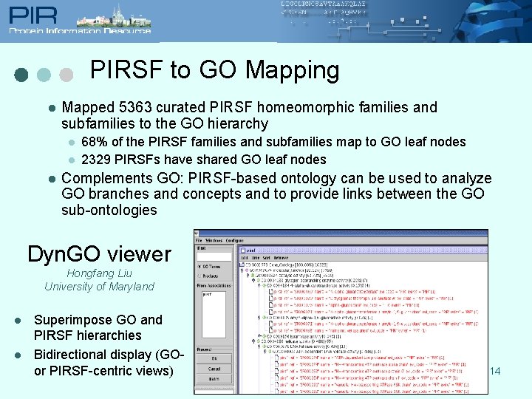The image size is (532, 399).
Task: Select the isoamylase activity row text
Action: (x=304, y=336)
